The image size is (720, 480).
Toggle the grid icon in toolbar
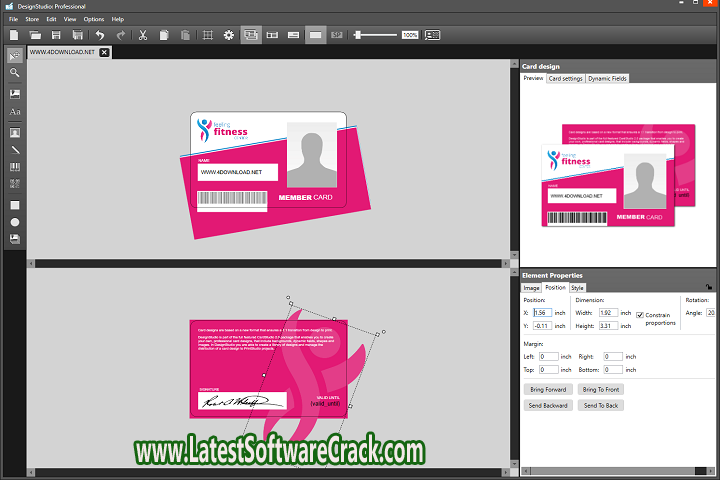pos(208,35)
